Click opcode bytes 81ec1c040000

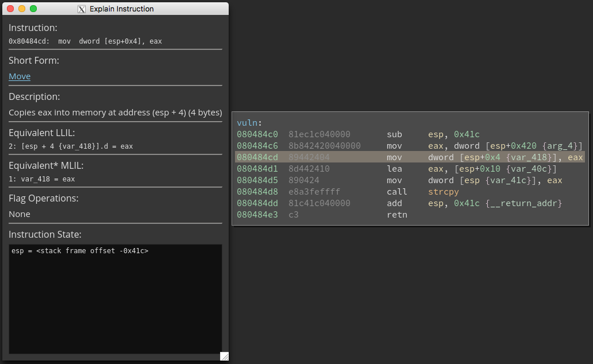319,134
